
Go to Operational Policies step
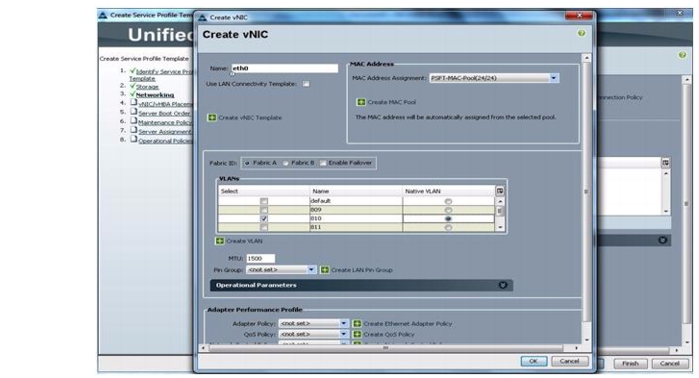tap(165, 141)
